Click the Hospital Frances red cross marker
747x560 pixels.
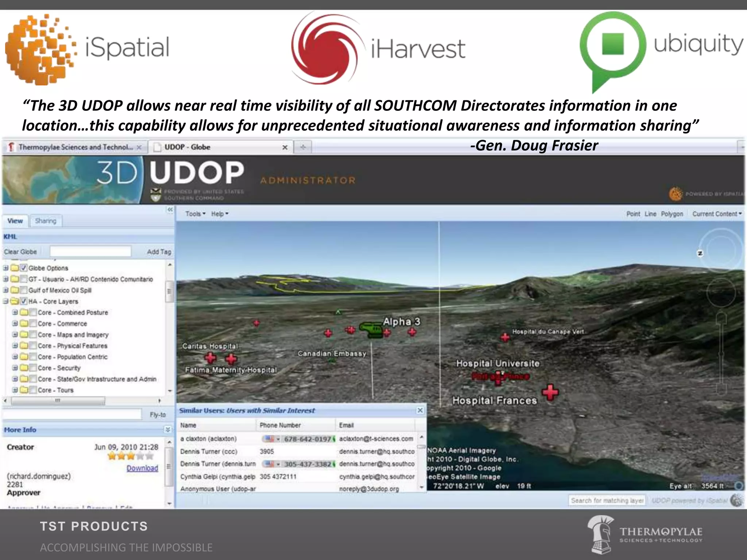[550, 392]
